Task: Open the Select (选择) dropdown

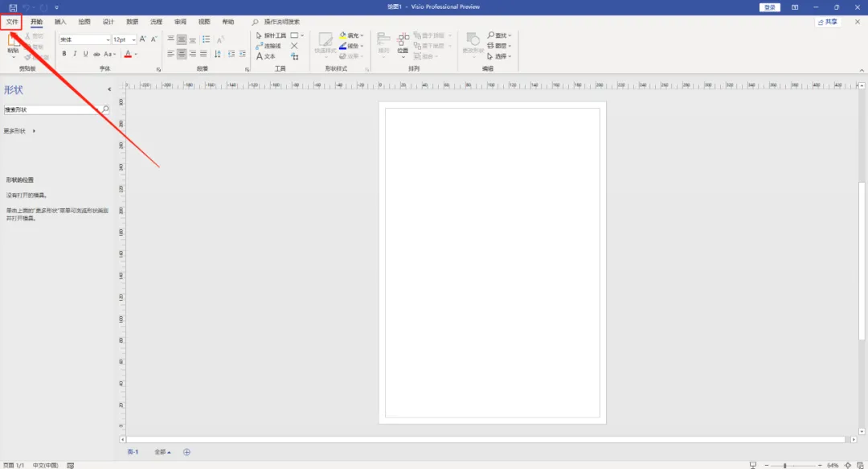Action: [499, 56]
